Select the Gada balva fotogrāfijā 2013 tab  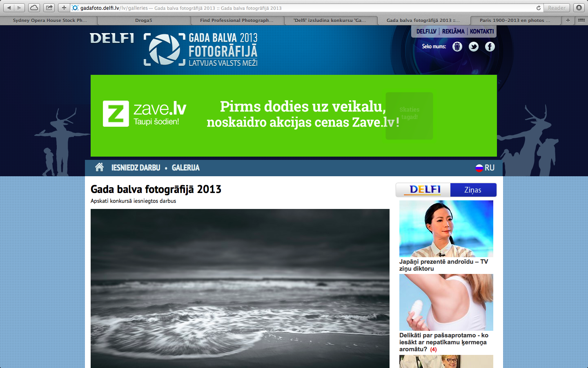coord(423,20)
